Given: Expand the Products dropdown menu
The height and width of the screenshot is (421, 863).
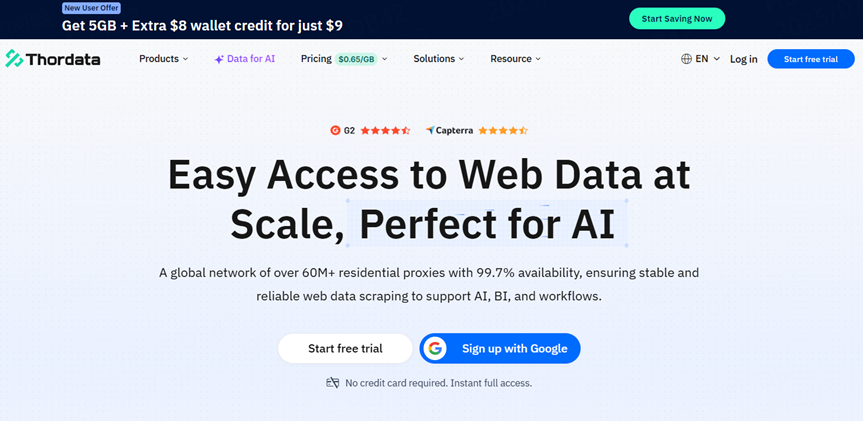Looking at the screenshot, I should click(x=164, y=59).
